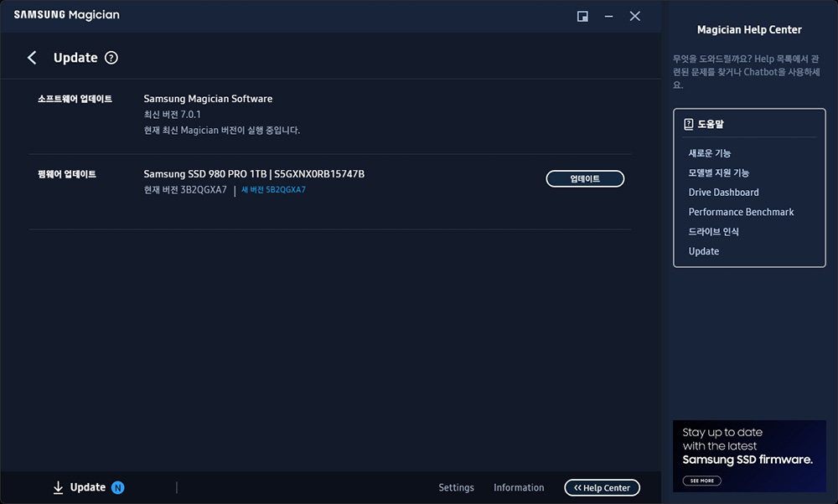The width and height of the screenshot is (838, 504).
Task: Click the 도움말 book icon
Action: point(688,125)
